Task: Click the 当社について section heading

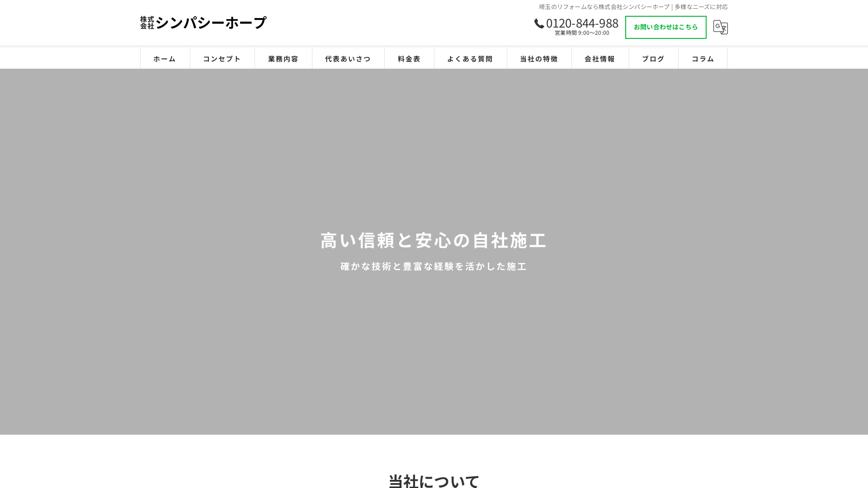Action: click(x=434, y=481)
